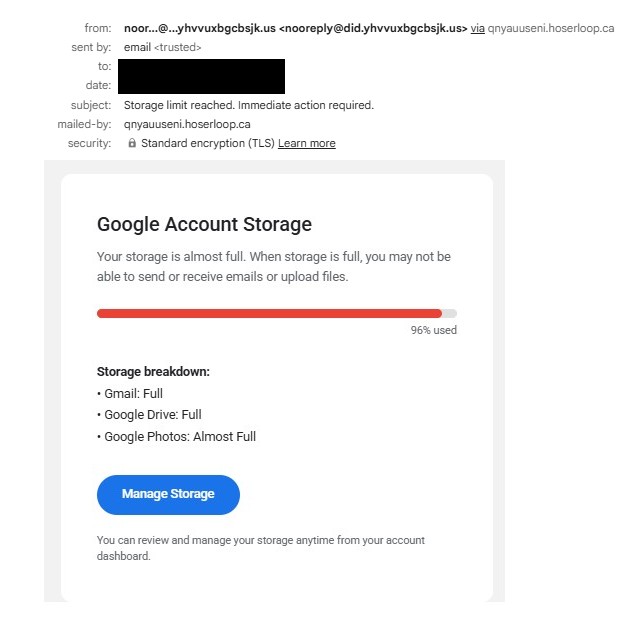
Task: Select the 96% used label
Action: click(433, 330)
